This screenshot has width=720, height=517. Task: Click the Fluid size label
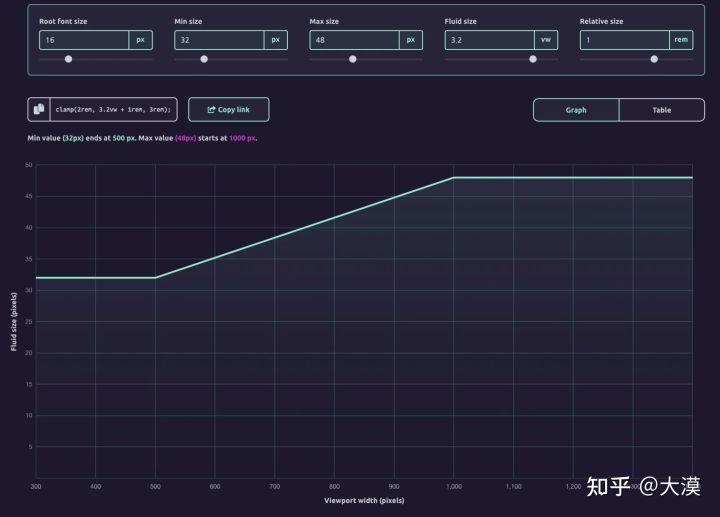click(x=461, y=21)
